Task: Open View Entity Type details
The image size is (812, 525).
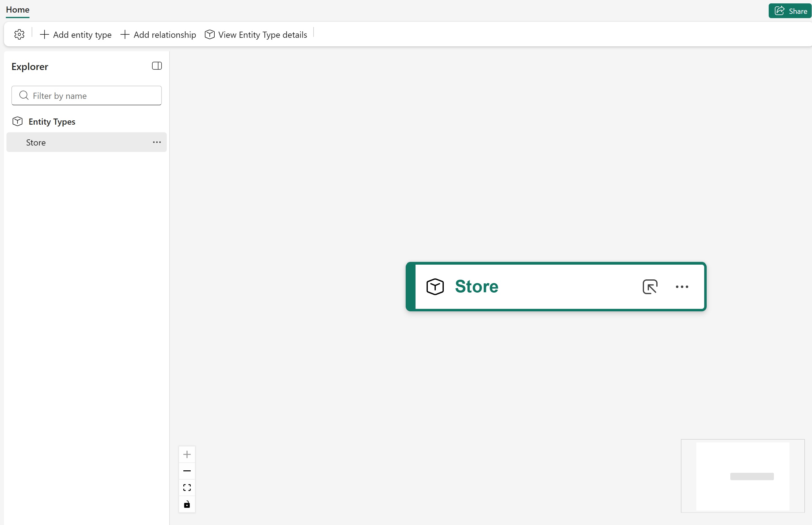Action: [256, 34]
